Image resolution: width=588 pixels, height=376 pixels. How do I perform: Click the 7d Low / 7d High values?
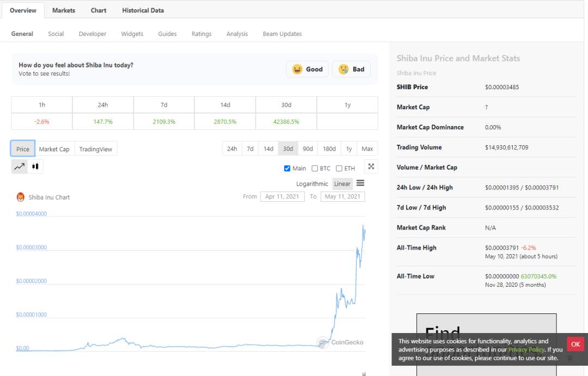pyautogui.click(x=522, y=208)
